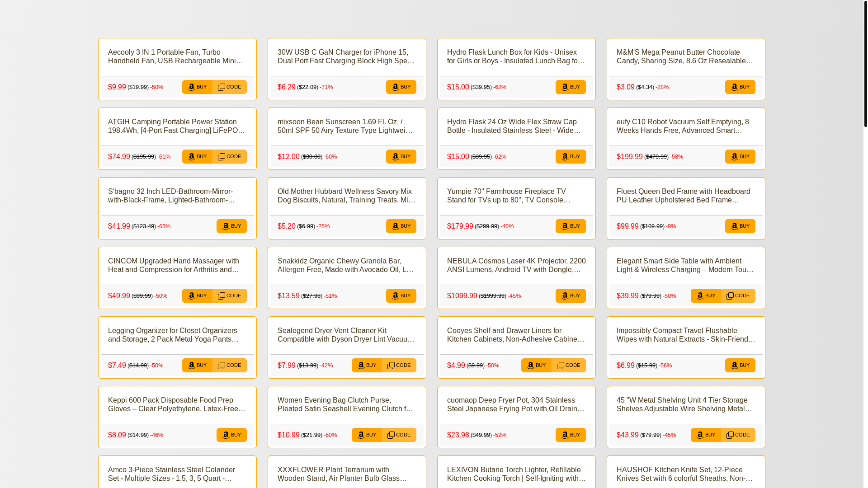Copy code for Metal Shelving Unit

[738, 435]
